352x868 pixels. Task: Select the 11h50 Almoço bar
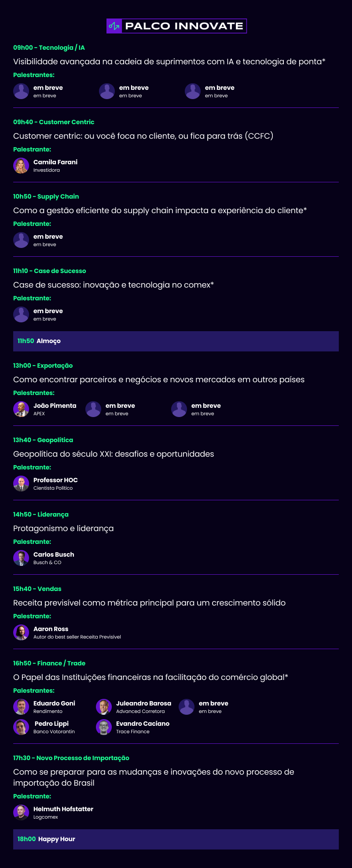click(176, 341)
